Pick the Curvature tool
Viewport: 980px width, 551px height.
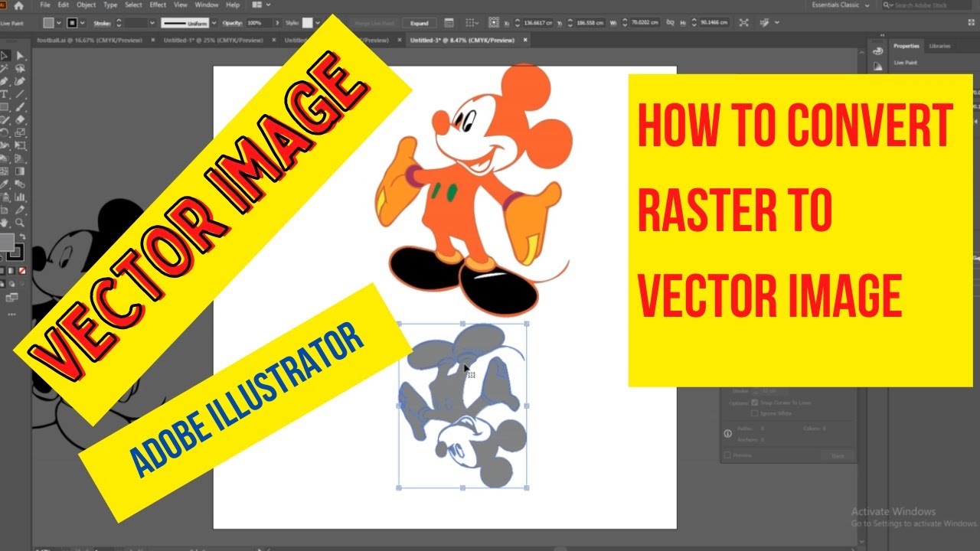(x=20, y=81)
